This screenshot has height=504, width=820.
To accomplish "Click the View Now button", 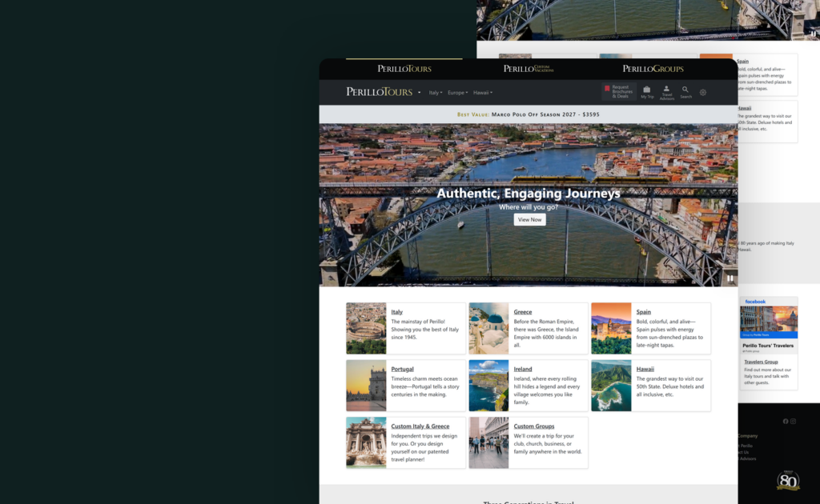I will 529,220.
